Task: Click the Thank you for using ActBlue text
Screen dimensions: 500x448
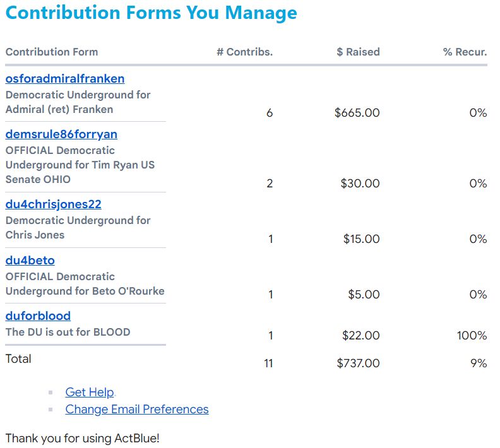Action: 82,438
